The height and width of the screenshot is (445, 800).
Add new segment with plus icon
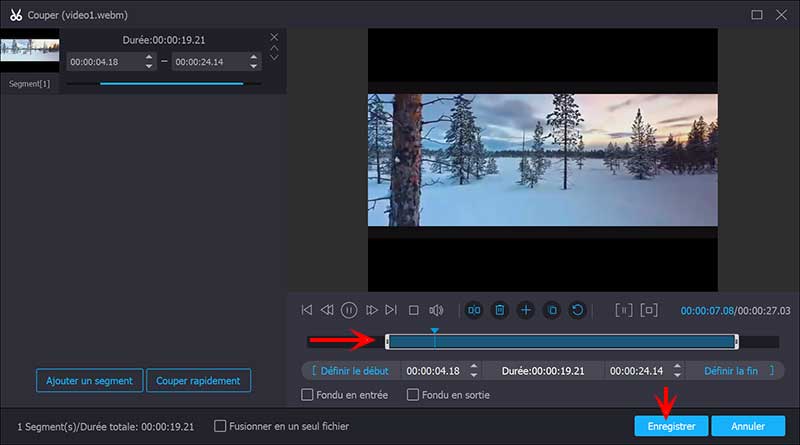(526, 311)
